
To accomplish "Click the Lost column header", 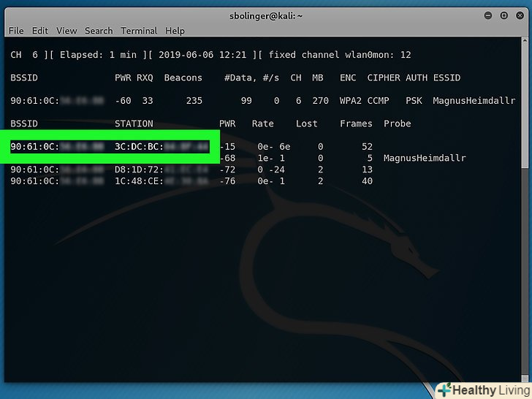I will pyautogui.click(x=306, y=123).
